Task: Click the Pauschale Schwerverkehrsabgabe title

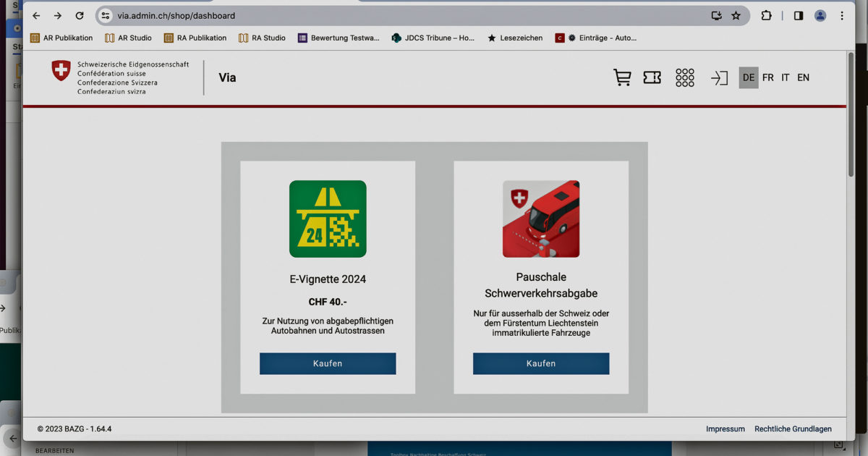Action: pos(541,285)
